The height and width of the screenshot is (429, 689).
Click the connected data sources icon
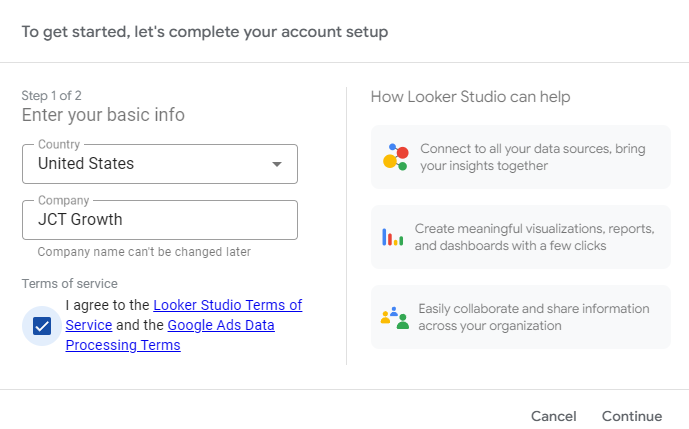[x=395, y=157]
